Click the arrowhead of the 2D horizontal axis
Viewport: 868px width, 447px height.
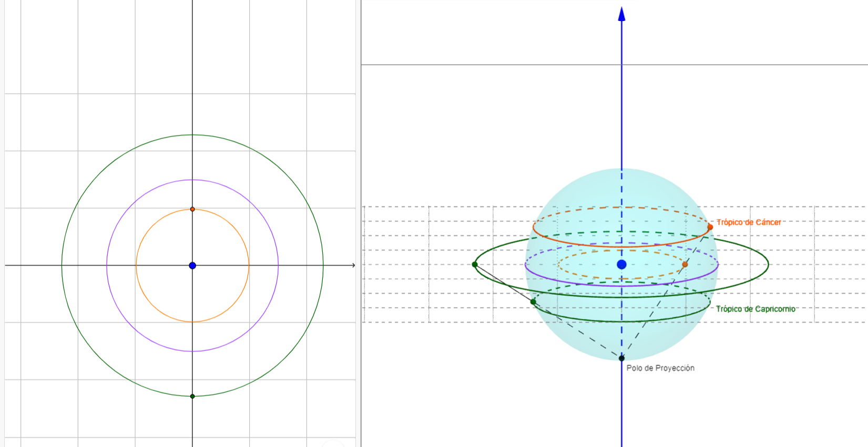(x=353, y=265)
